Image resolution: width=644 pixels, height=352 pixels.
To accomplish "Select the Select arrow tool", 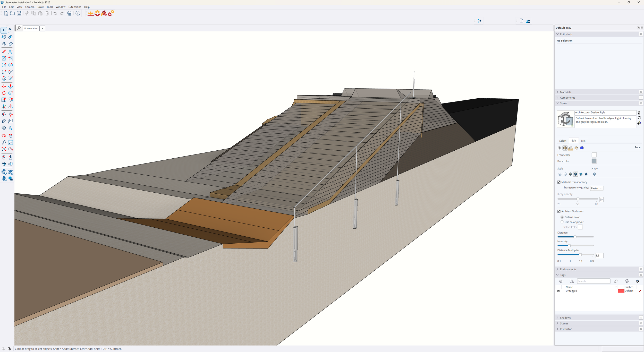I will (x=4, y=30).
